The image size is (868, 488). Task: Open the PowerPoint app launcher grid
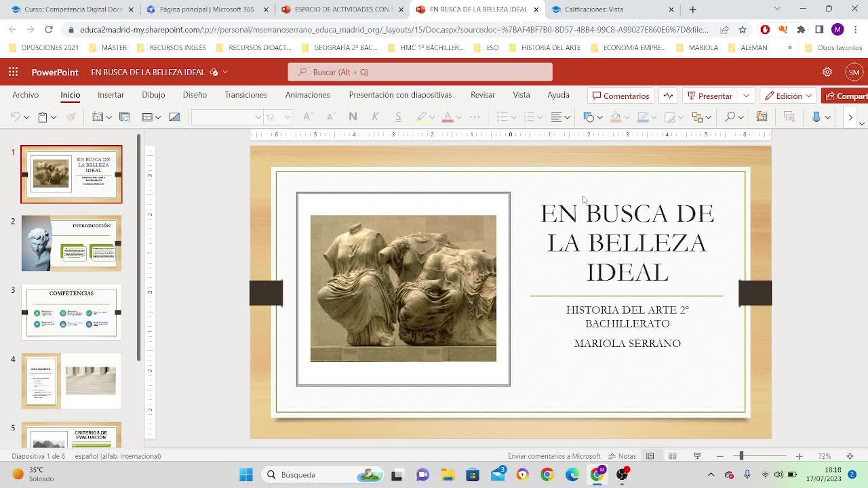pos(13,72)
